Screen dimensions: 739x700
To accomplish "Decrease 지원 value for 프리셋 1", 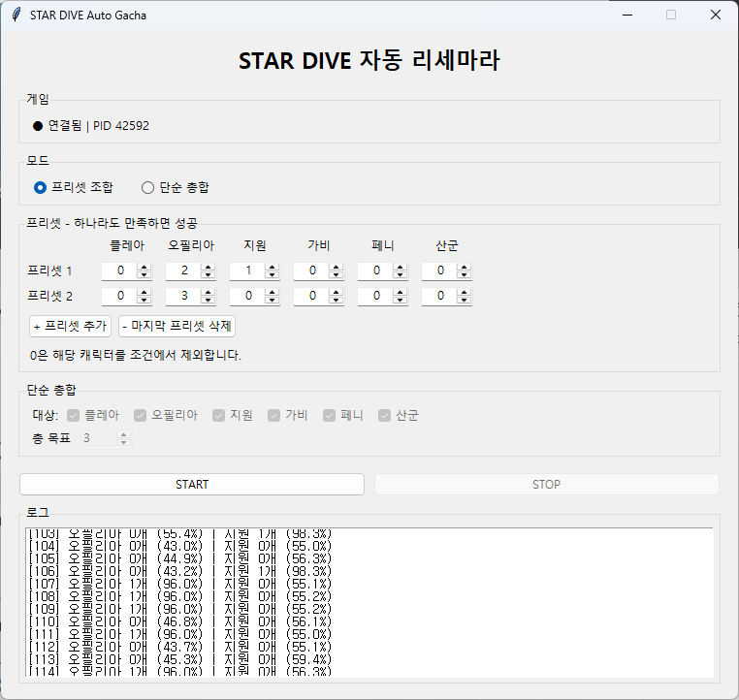I will 272,274.
